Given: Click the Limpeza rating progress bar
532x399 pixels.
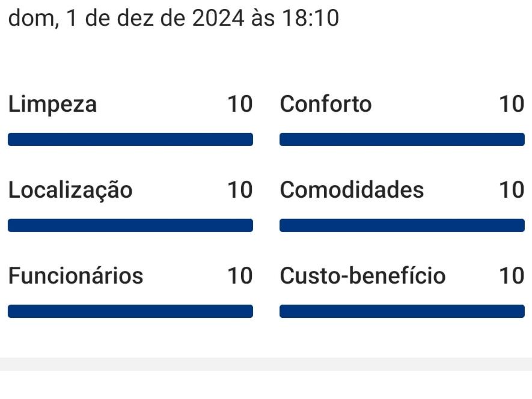Looking at the screenshot, I should [x=130, y=139].
